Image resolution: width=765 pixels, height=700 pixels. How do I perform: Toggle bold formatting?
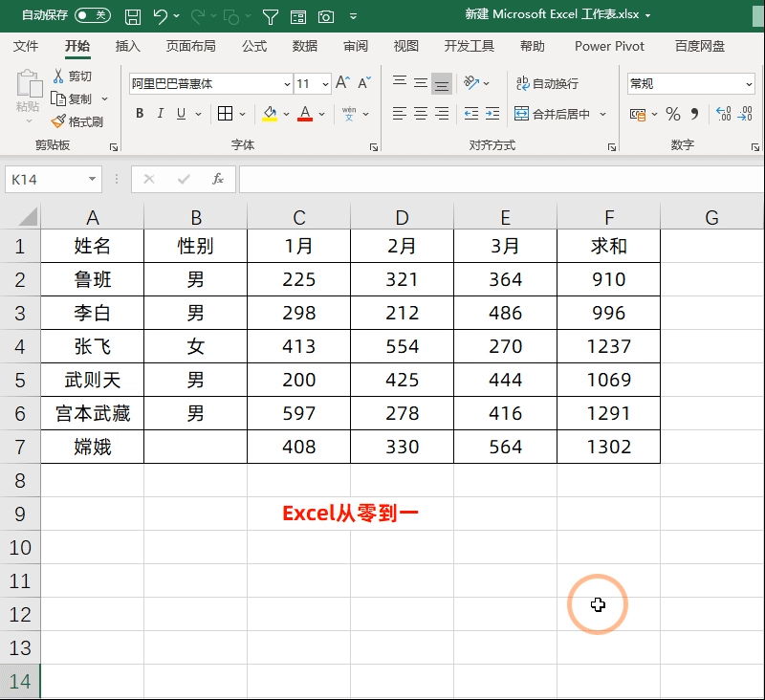click(x=140, y=114)
